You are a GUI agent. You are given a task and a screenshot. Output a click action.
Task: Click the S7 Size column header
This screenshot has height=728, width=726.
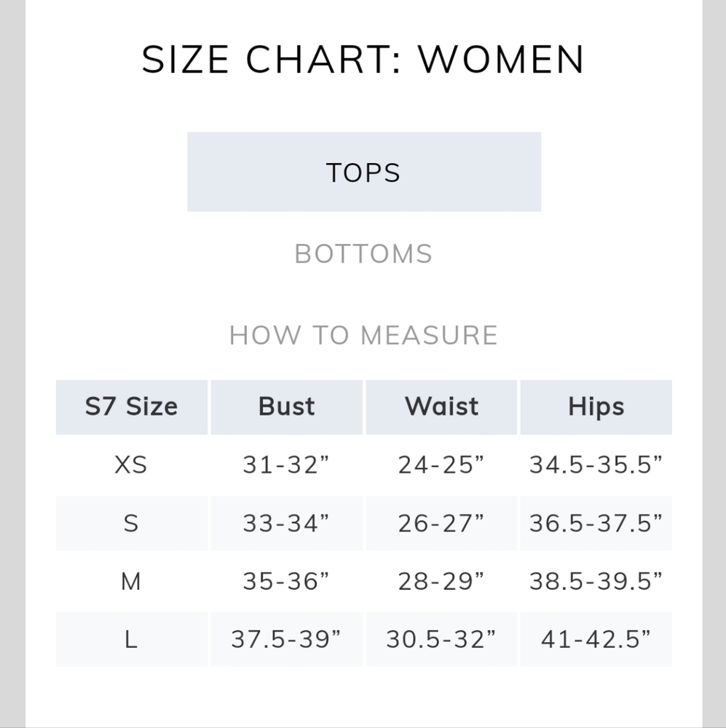click(132, 406)
